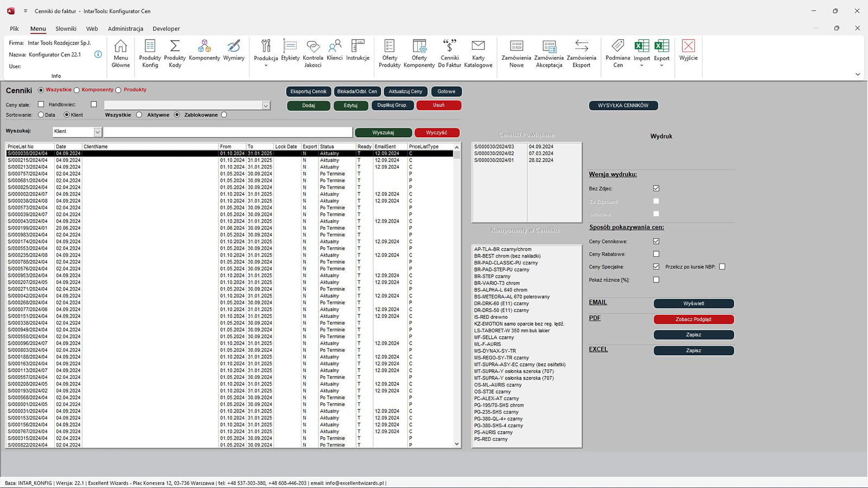Toggle Ceny stałe checkbox

pyautogui.click(x=41, y=104)
